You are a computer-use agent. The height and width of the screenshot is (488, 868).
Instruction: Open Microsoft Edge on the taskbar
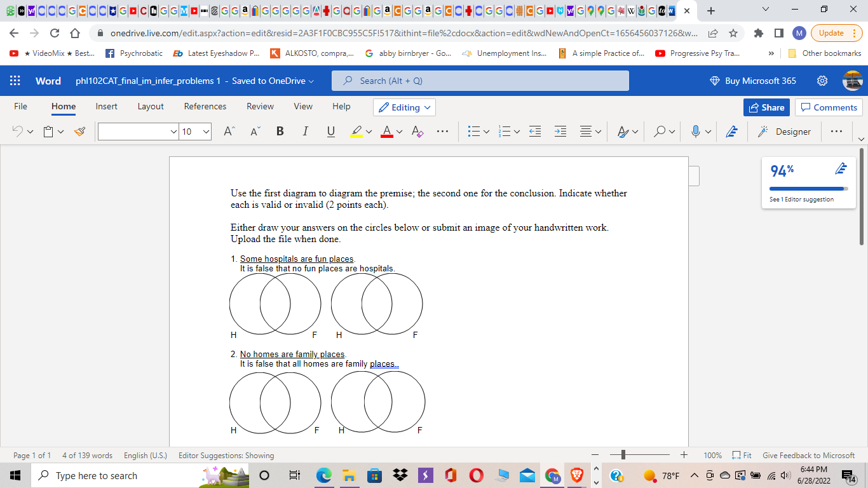324,475
